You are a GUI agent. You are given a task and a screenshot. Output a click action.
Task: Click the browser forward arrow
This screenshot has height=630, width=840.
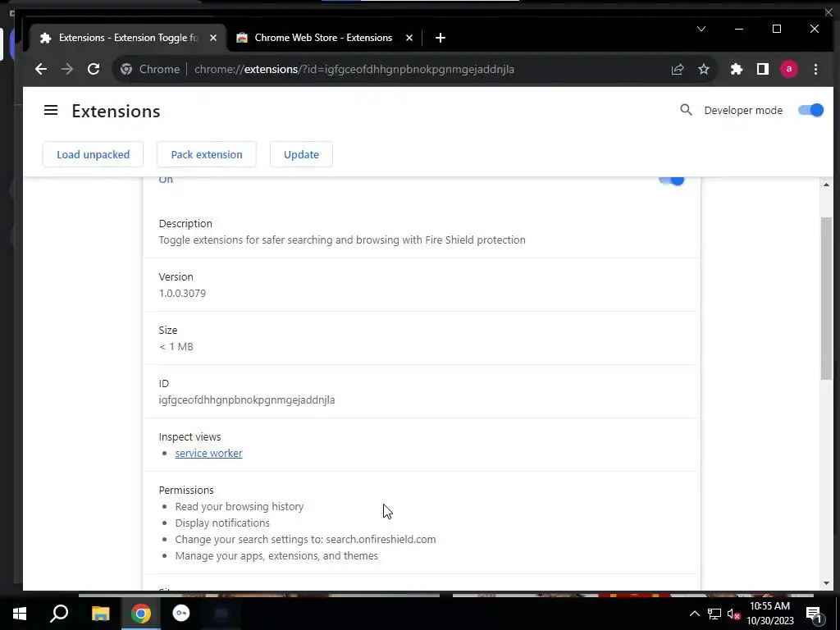[67, 69]
